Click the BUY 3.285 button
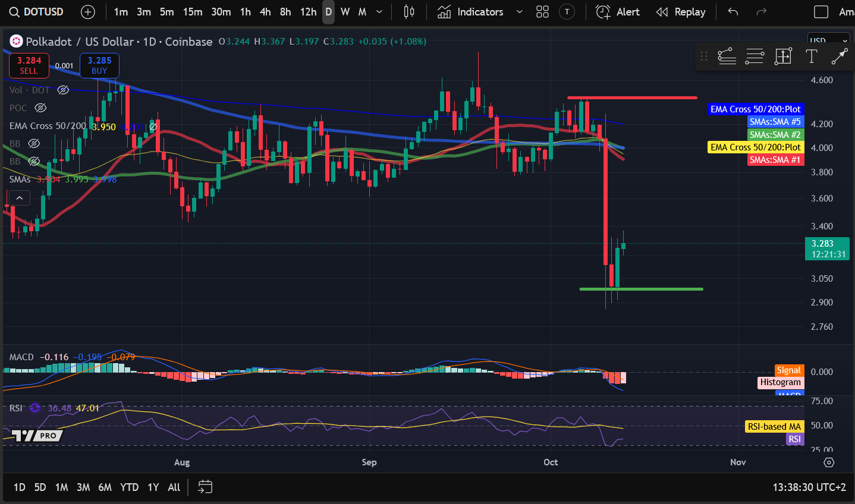Image resolution: width=855 pixels, height=504 pixels. pyautogui.click(x=99, y=65)
